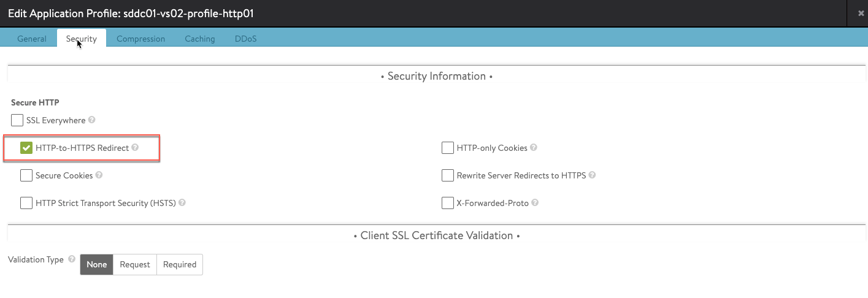Viewport: 868px width, 298px height.
Task: Click help icon next to Validation Type
Action: (72, 259)
